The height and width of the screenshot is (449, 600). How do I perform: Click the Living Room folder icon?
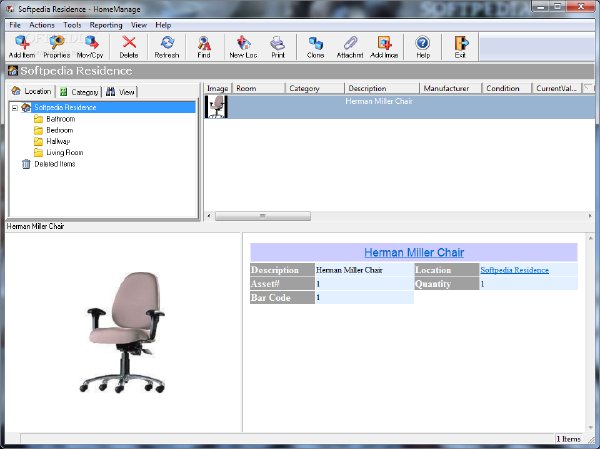pos(38,152)
